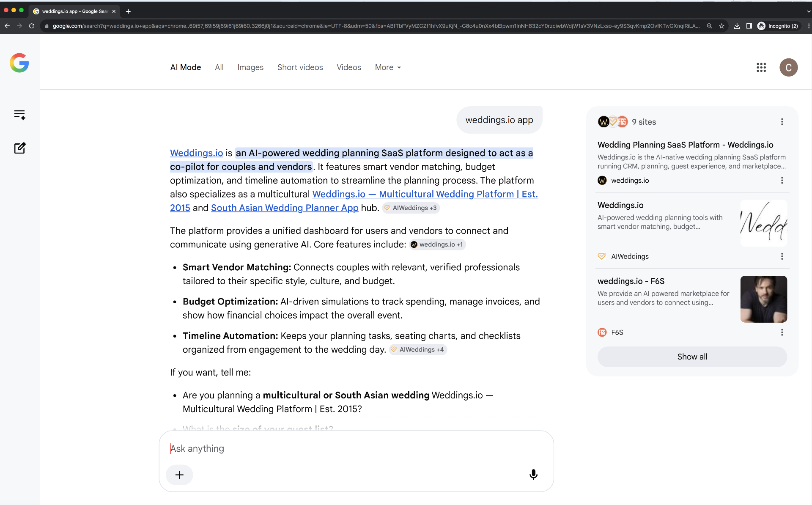Image resolution: width=812 pixels, height=505 pixels.
Task: Click the Smart Vendor Matching heading
Action: (237, 267)
